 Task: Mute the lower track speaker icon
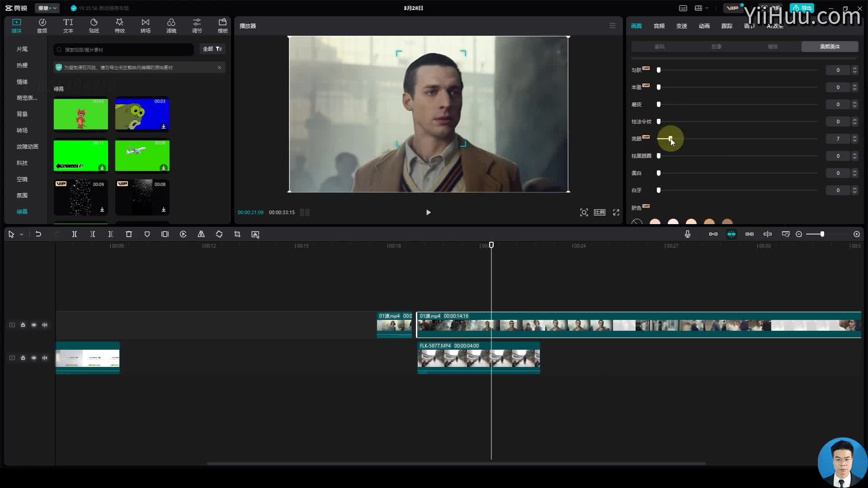click(x=45, y=358)
